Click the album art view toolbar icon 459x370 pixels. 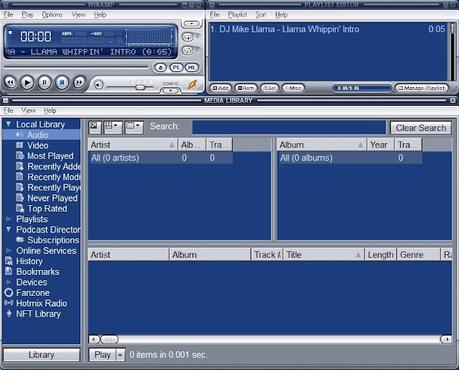(x=95, y=127)
